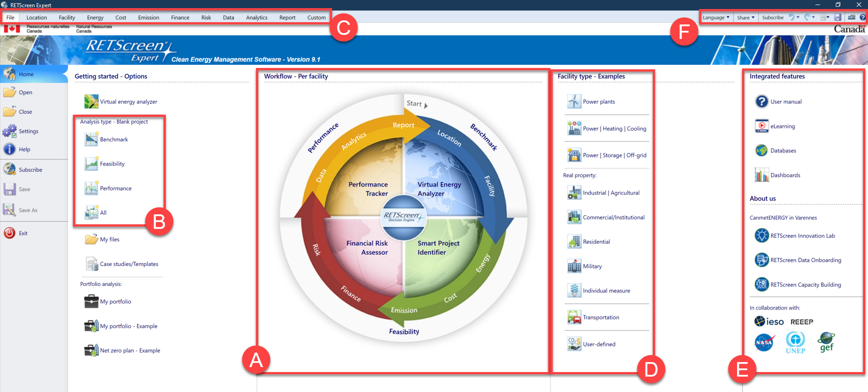Switch to the Risk tab

206,17
